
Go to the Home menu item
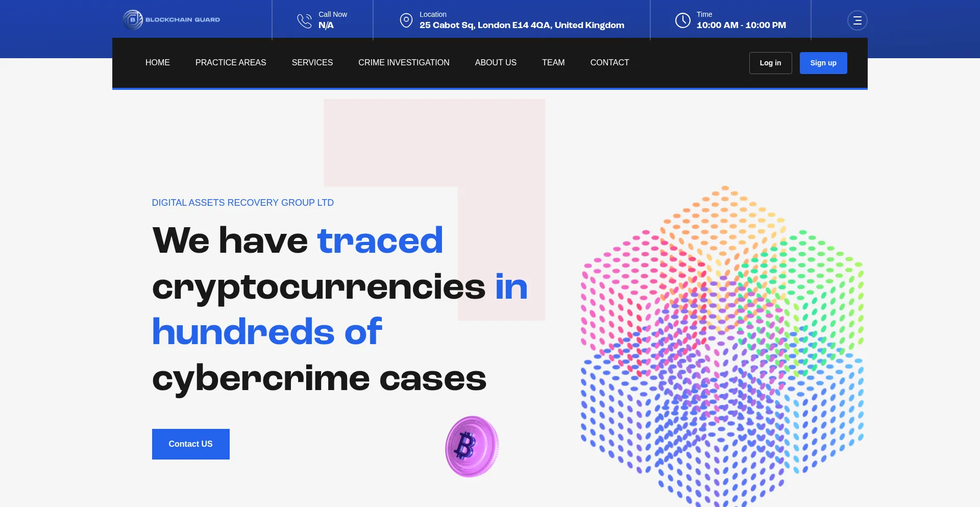pyautogui.click(x=157, y=62)
